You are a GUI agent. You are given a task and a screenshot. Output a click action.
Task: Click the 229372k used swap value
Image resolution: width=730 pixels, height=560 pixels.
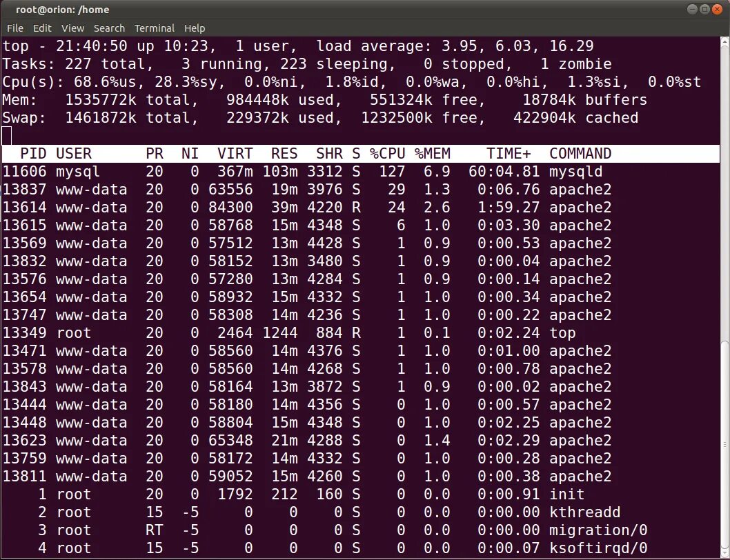click(x=280, y=118)
